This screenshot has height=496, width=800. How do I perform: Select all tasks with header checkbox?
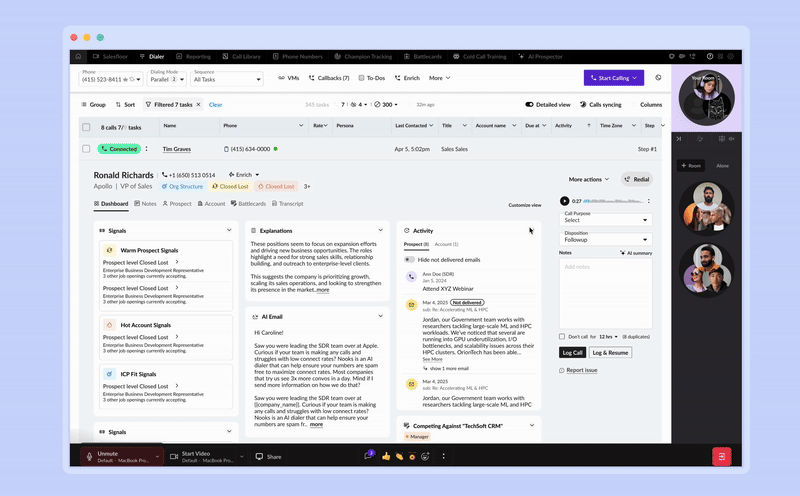coord(86,127)
